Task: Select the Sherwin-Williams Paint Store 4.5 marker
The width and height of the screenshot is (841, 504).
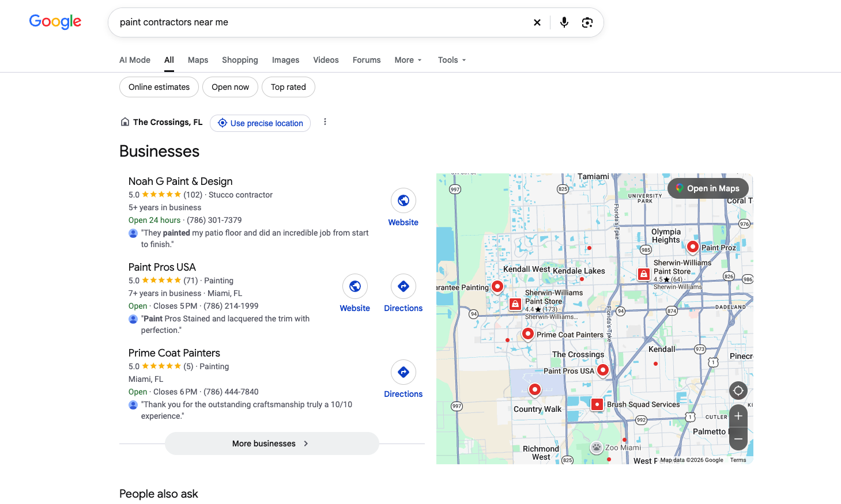Action: 644,274
